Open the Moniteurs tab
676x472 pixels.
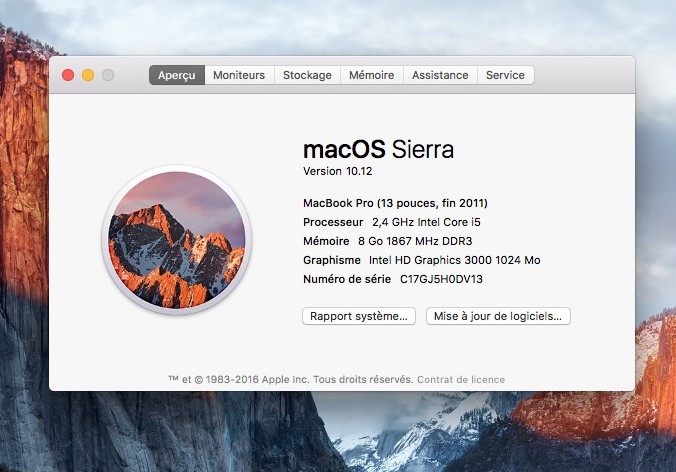click(239, 75)
